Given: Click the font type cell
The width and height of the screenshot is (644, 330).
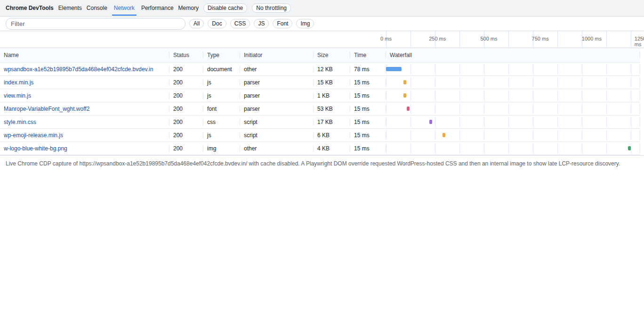Looking at the screenshot, I should pos(212,109).
